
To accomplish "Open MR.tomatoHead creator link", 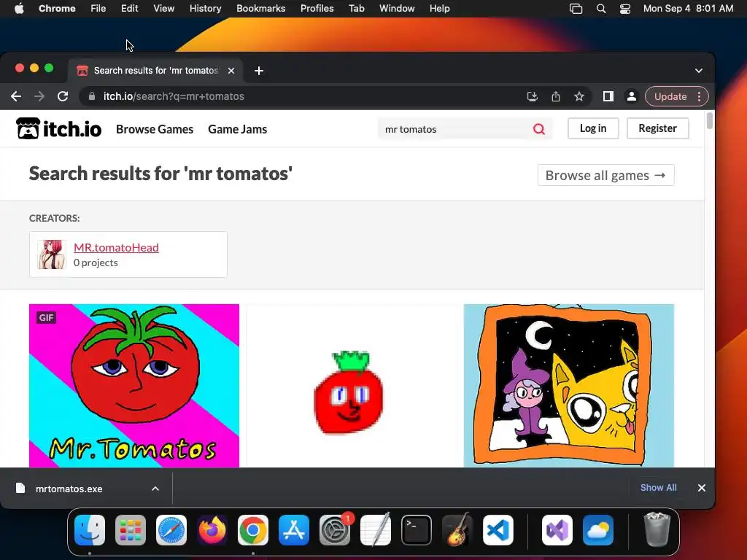I will [116, 247].
